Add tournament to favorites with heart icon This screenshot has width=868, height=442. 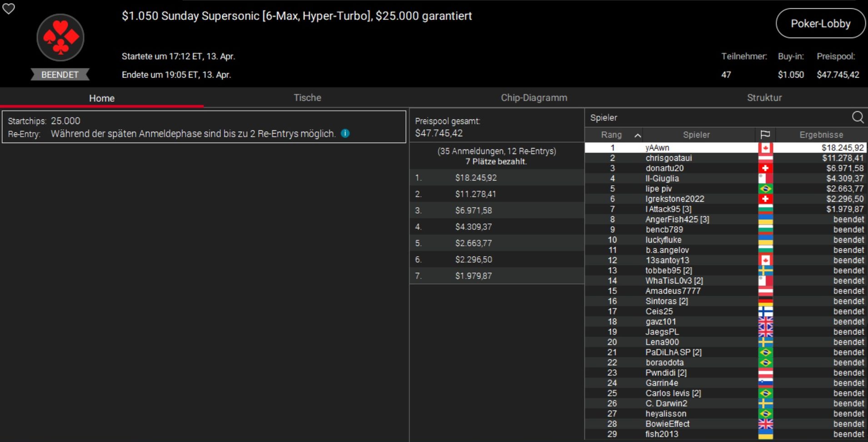tap(9, 9)
